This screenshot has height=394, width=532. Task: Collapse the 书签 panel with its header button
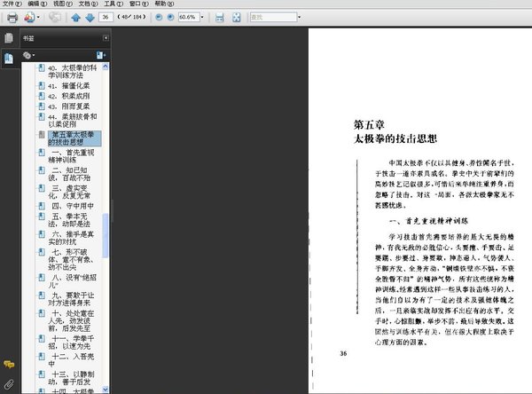pos(106,38)
